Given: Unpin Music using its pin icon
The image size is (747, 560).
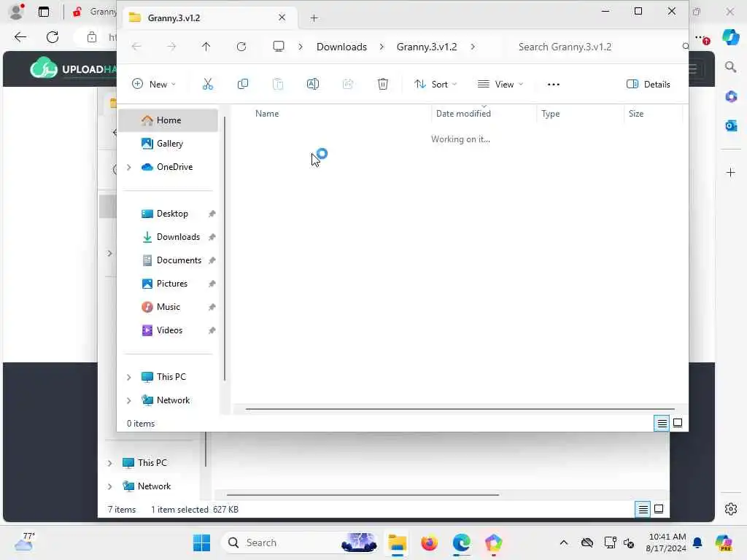Looking at the screenshot, I should [212, 307].
